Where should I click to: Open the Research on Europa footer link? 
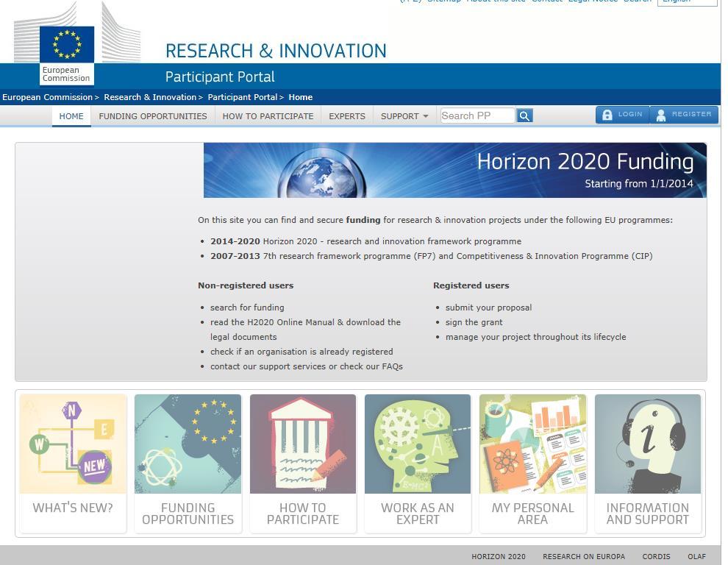tap(584, 557)
